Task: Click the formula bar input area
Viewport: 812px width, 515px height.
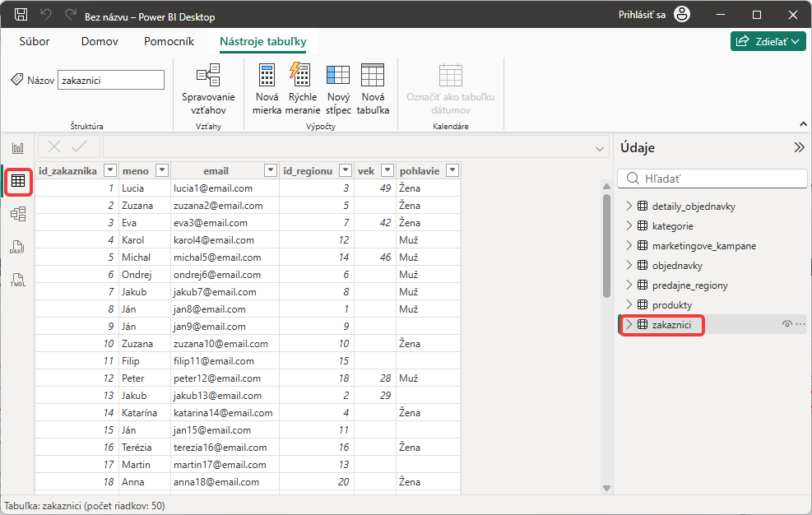Action: 355,147
